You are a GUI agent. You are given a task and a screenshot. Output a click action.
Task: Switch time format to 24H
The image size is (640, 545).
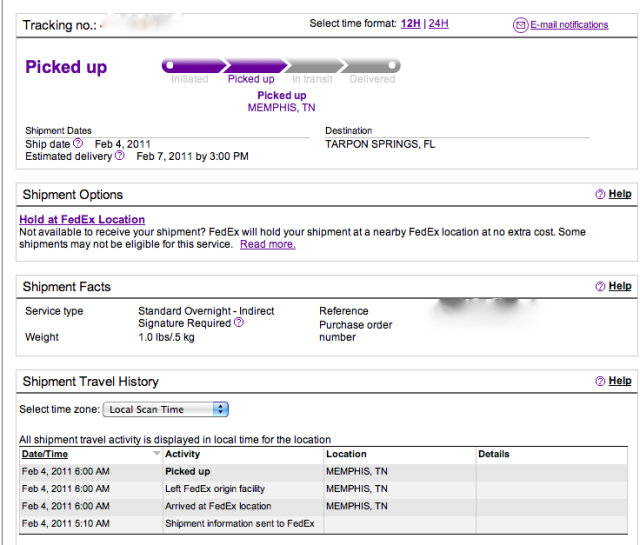pyautogui.click(x=438, y=24)
